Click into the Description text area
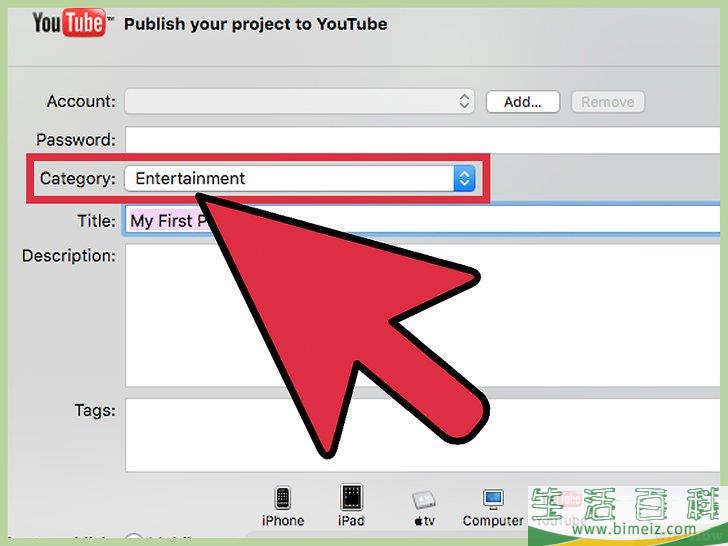Viewport: 728px width, 546px height. pyautogui.click(x=422, y=315)
